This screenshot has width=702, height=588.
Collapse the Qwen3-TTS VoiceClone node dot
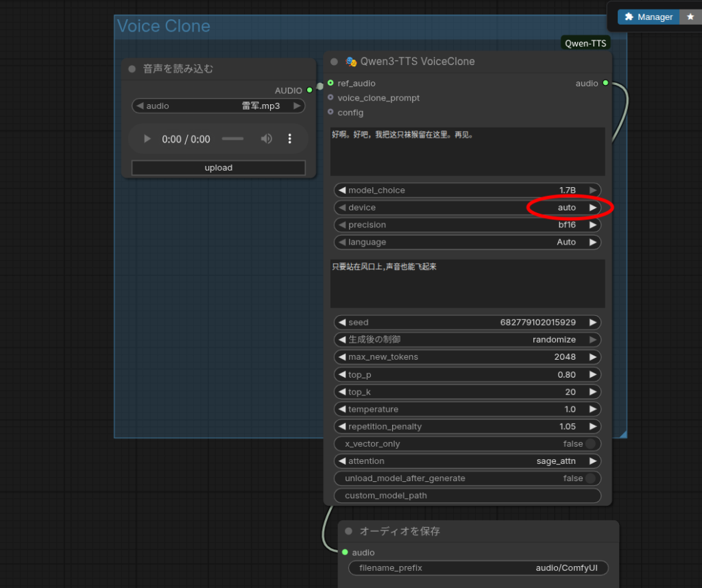[x=334, y=62]
